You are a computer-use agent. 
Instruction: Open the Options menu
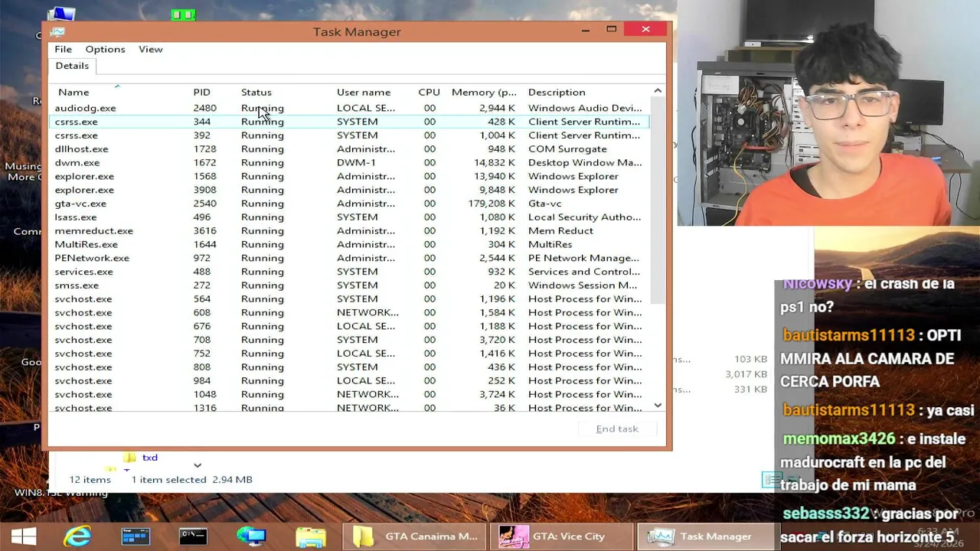[x=105, y=49]
